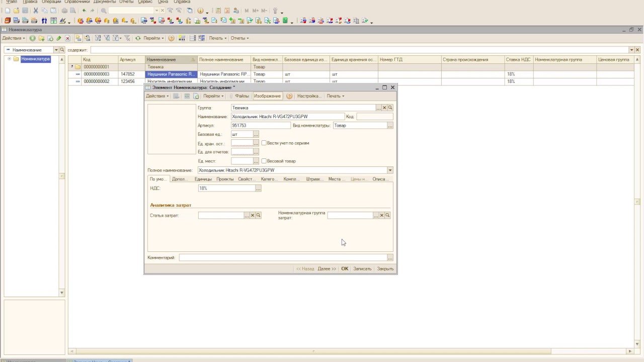Select row with code 00000000003 in list
The width and height of the screenshot is (644, 362).
point(351,74)
